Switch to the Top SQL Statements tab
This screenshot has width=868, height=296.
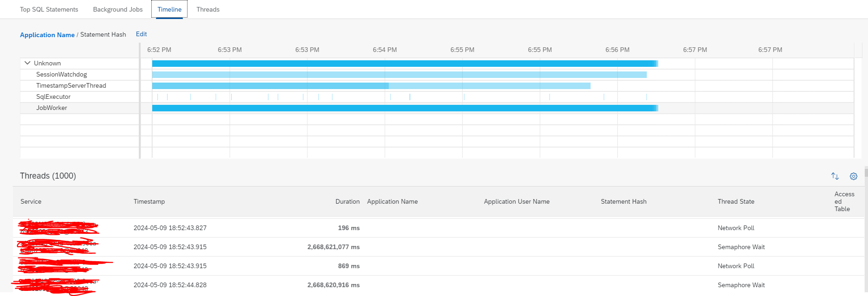tap(49, 9)
